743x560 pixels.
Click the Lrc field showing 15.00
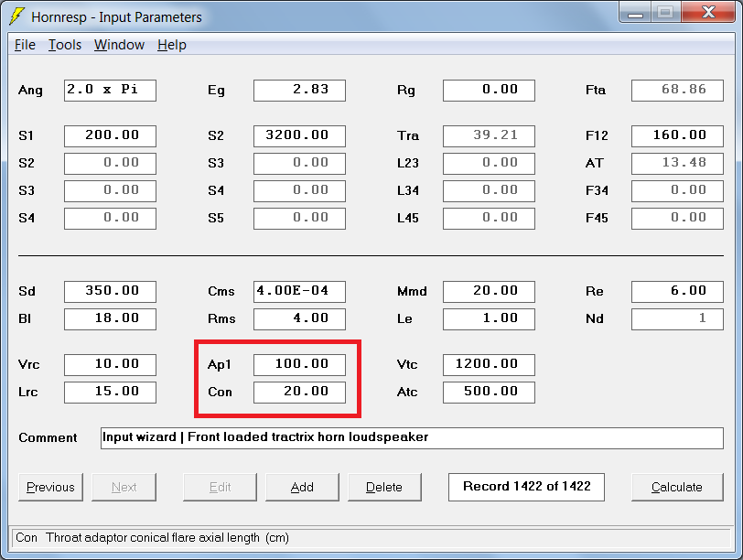pyautogui.click(x=110, y=393)
